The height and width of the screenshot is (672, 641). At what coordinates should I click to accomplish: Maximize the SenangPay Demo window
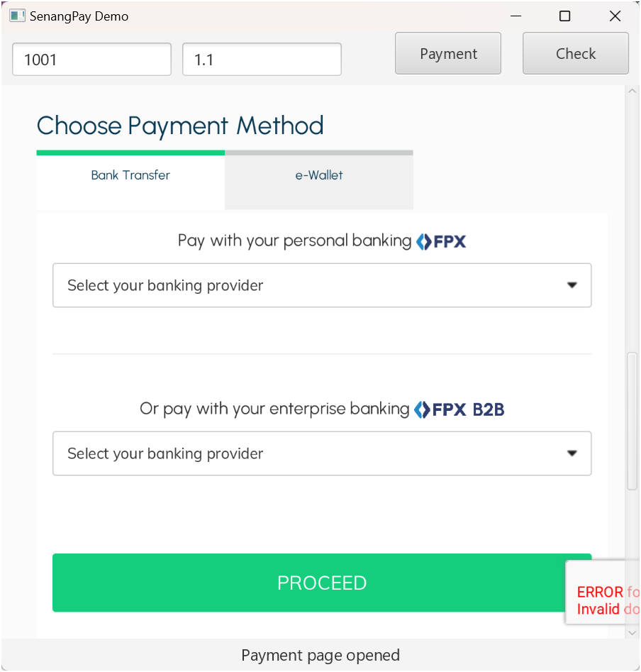coord(565,16)
